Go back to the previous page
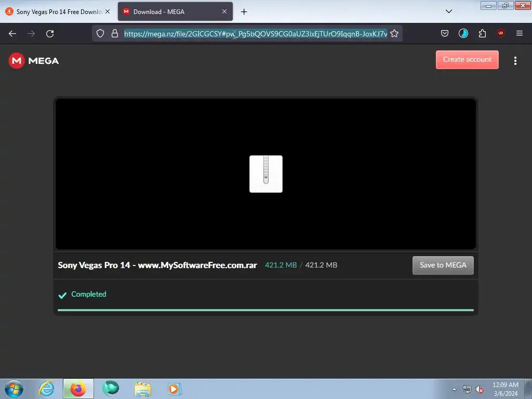Screen dimensions: 532x399 pyautogui.click(x=12, y=34)
